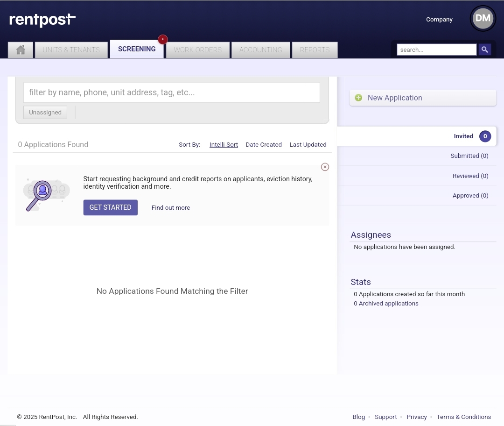The width and height of the screenshot is (504, 426).
Task: Click the red notification badge on Screening
Action: [163, 39]
